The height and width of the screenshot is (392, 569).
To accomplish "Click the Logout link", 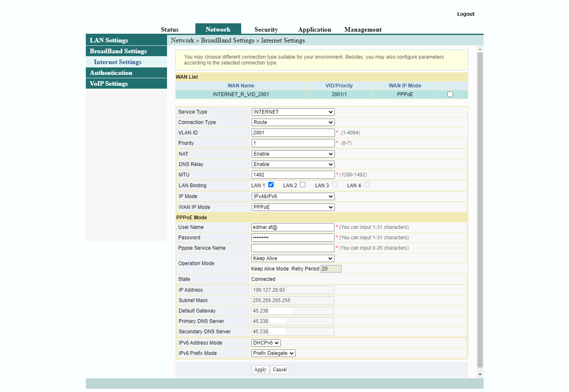I will pyautogui.click(x=466, y=14).
